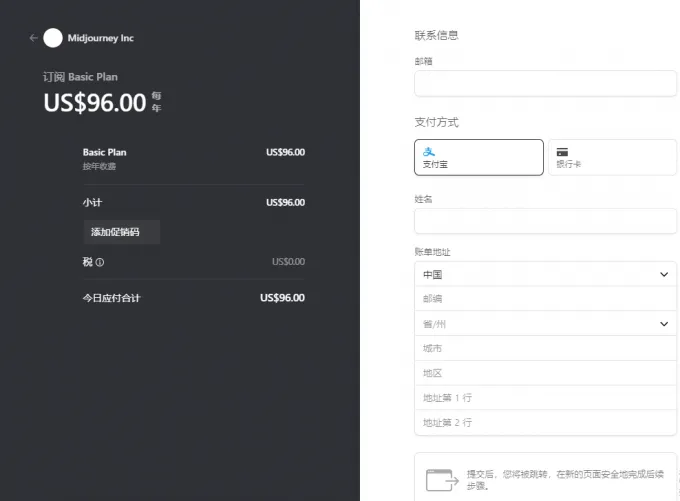680x501 pixels.
Task: Select 支付宝 as payment method
Action: pos(479,157)
